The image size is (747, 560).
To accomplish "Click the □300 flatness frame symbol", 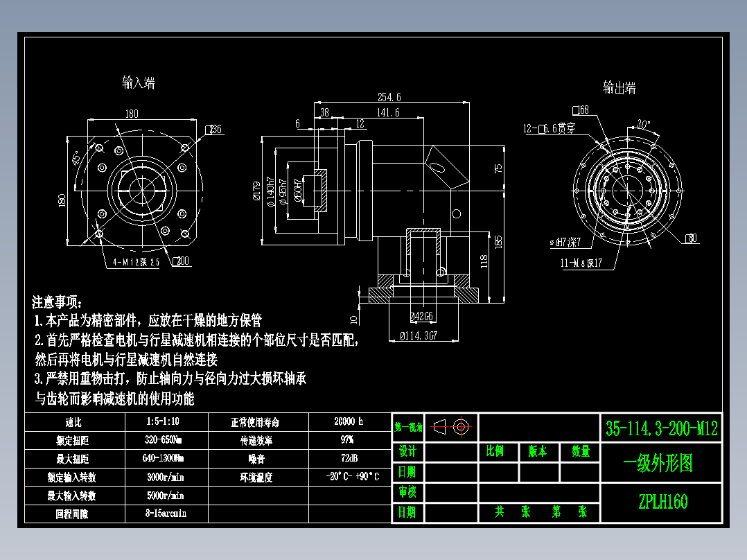I will click(x=180, y=261).
